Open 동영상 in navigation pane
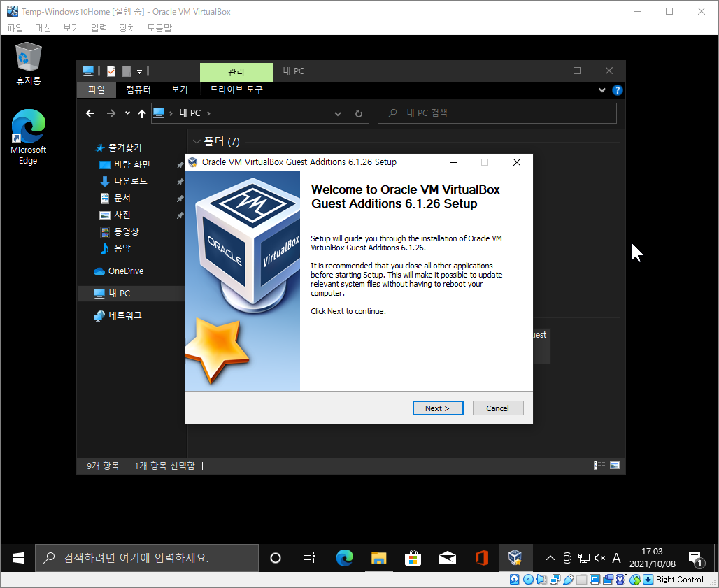Screen dimensions: 719x588 tap(119, 231)
